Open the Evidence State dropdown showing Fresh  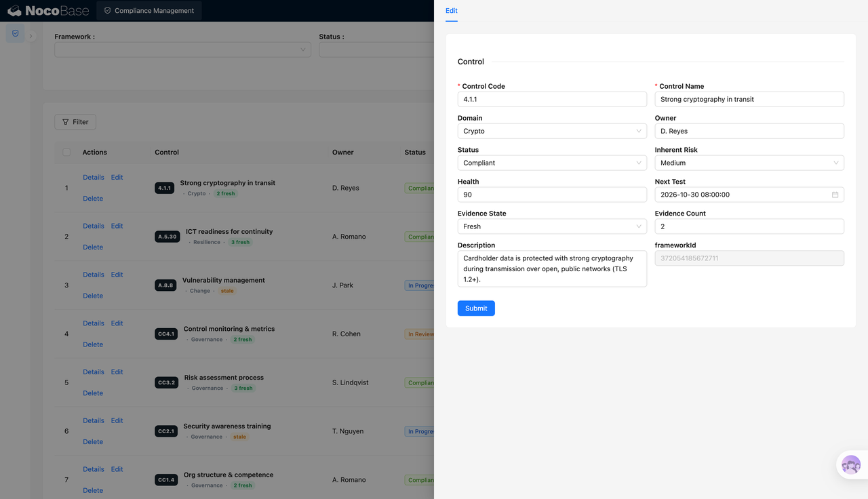click(552, 226)
